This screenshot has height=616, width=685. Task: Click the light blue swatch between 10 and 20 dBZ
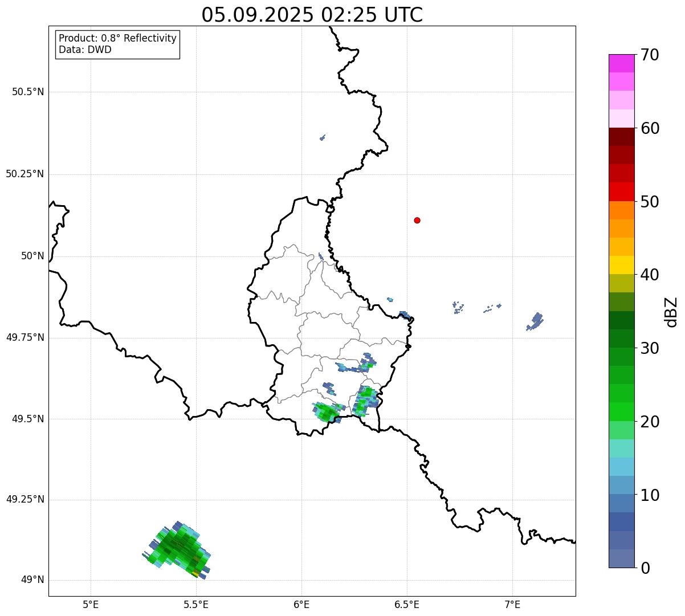click(x=622, y=467)
